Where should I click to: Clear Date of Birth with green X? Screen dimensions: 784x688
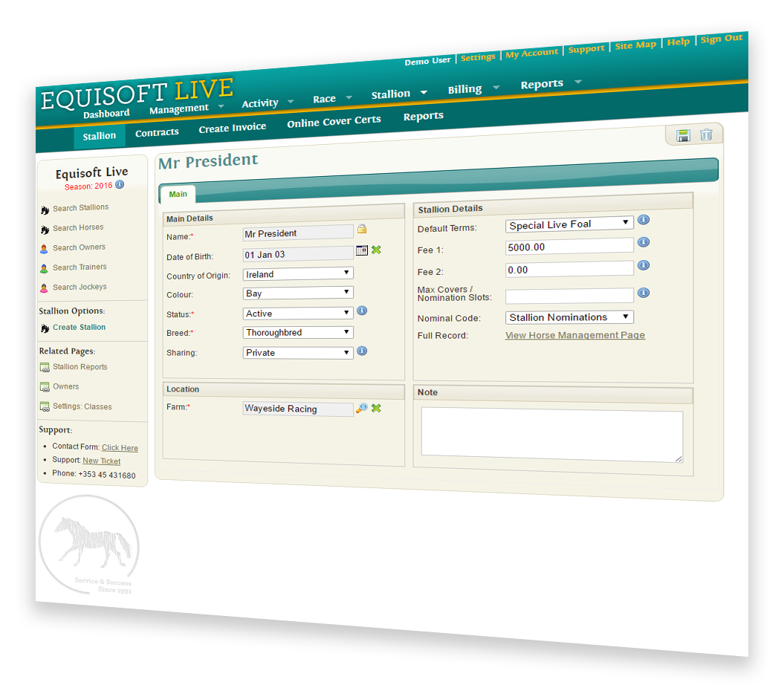click(377, 250)
